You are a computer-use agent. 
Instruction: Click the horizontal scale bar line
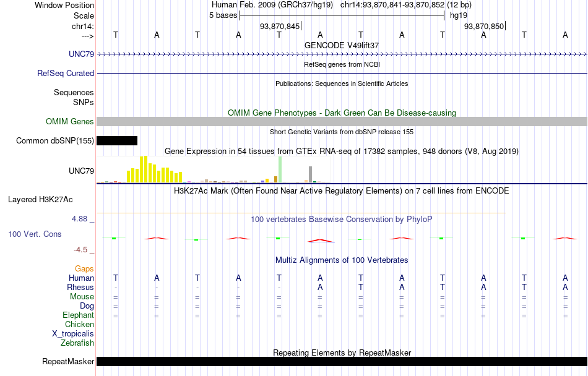(342, 15)
